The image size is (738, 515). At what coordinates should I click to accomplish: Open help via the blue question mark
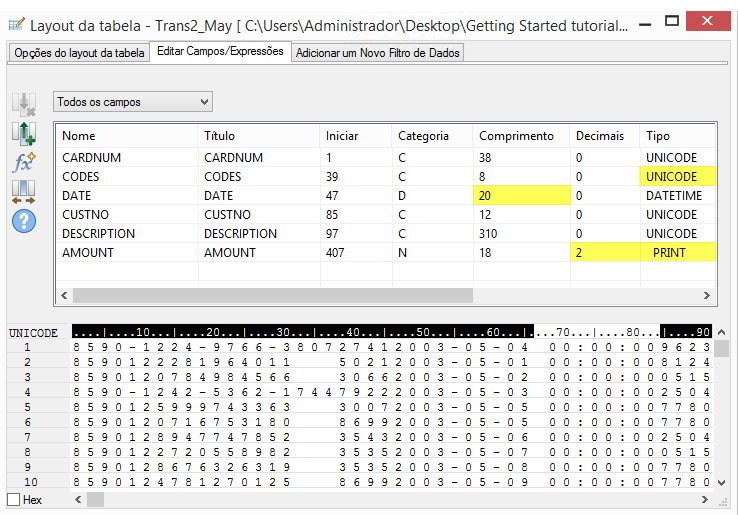[x=23, y=220]
